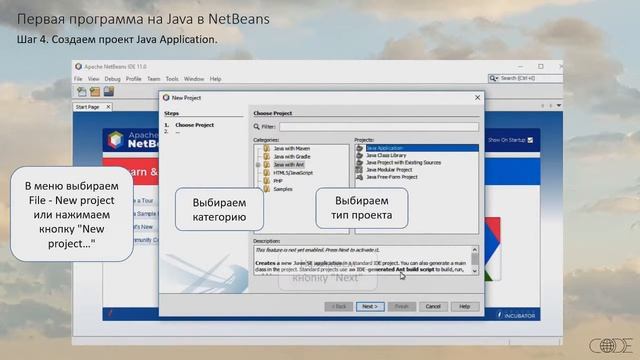Click the Open Project toolbar icon

109,91
